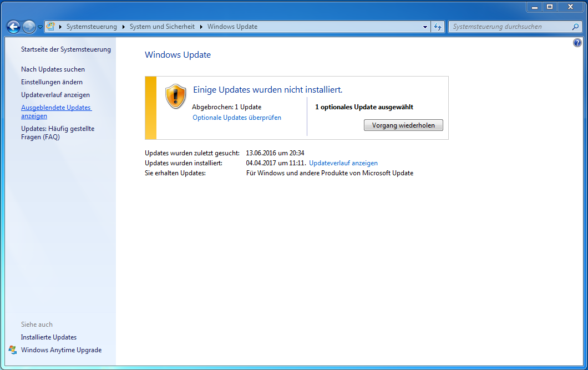Viewport: 588px width, 370px height.
Task: Open the Systemsteuerung breadcrumb
Action: click(x=92, y=27)
